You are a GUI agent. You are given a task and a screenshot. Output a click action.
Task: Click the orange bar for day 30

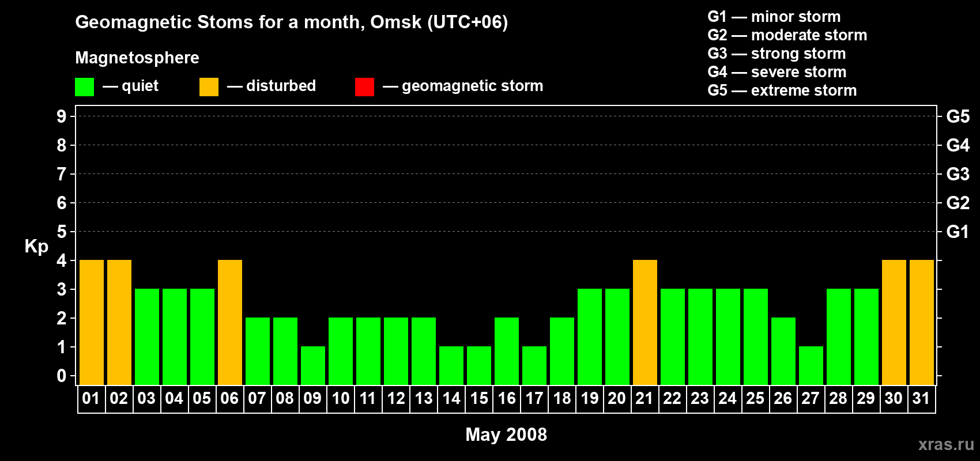point(894,323)
